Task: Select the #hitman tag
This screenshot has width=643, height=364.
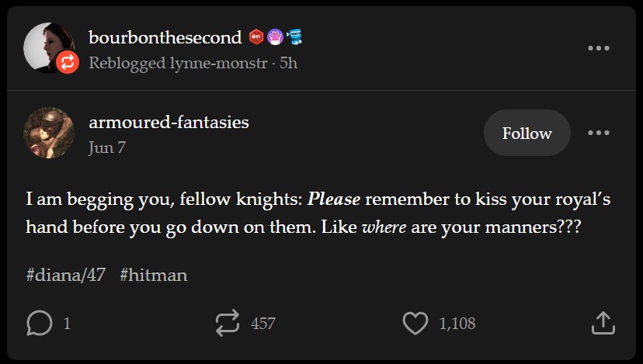Action: pyautogui.click(x=154, y=275)
